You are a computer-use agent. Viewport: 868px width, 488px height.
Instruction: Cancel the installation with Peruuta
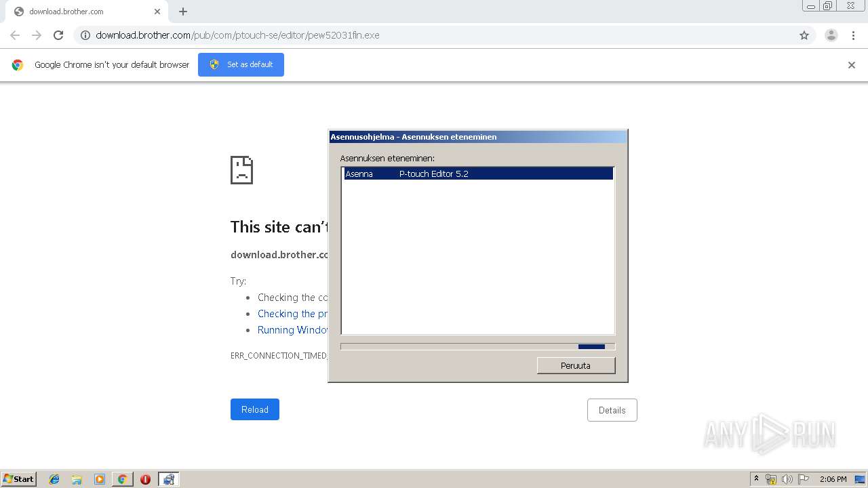click(576, 365)
